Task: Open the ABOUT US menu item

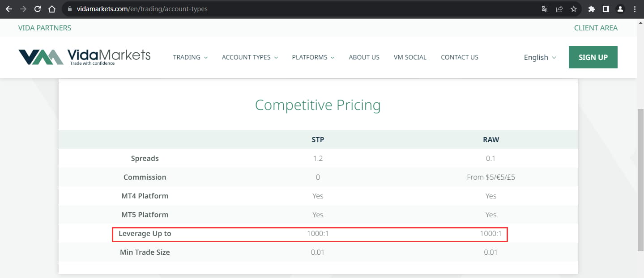Action: pyautogui.click(x=364, y=57)
